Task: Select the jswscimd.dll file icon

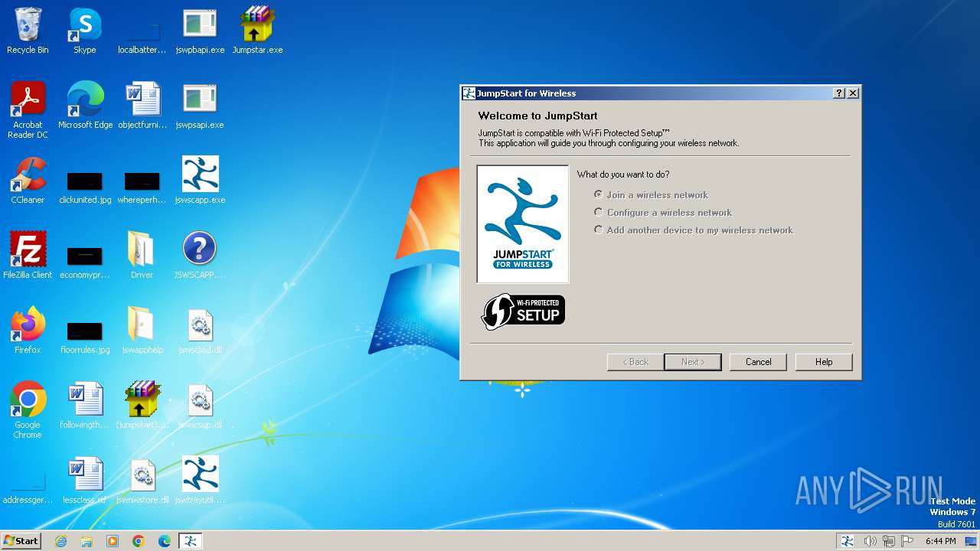Action: [200, 331]
